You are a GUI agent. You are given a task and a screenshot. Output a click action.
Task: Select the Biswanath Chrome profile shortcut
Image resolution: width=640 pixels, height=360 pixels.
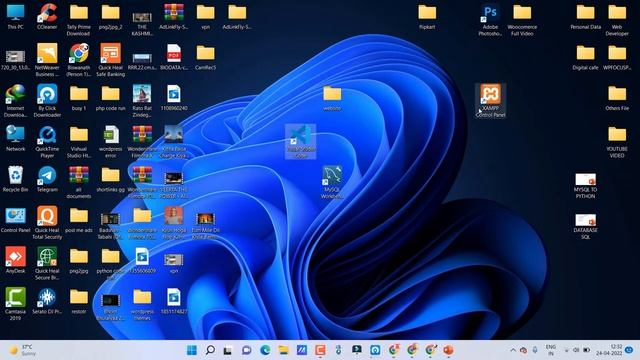[x=79, y=60]
